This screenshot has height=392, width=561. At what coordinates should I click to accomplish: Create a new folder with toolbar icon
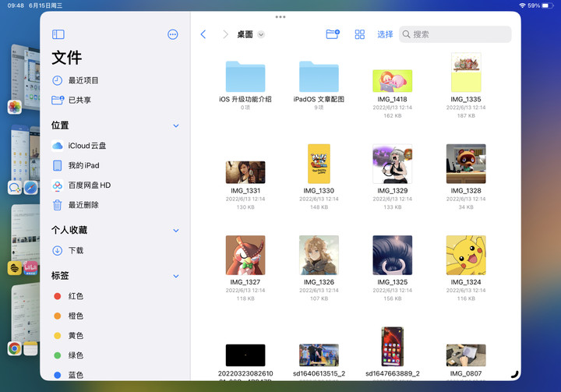[333, 34]
